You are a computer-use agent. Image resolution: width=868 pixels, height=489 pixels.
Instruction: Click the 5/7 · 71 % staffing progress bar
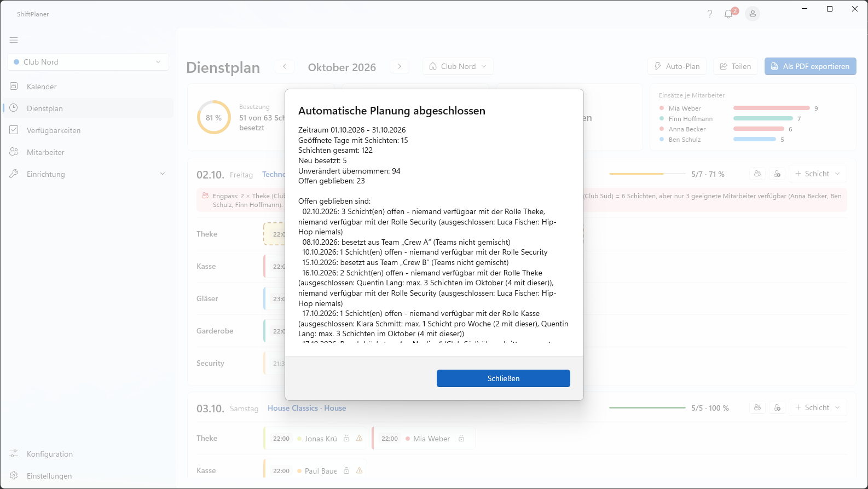647,174
